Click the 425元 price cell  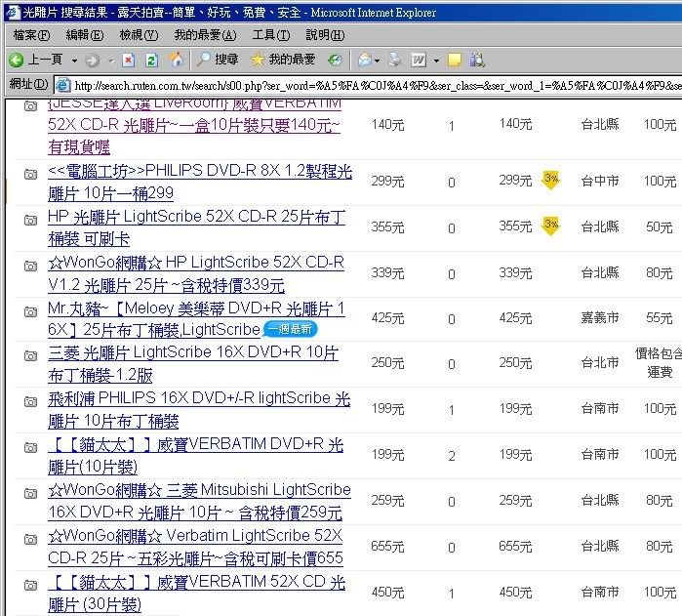pyautogui.click(x=387, y=318)
